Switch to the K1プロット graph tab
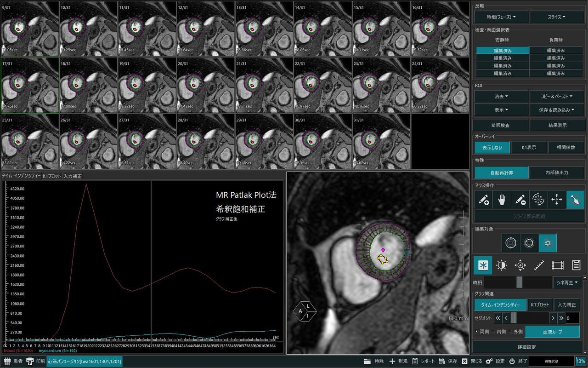Screen dimensions: 588x368 tap(51, 176)
